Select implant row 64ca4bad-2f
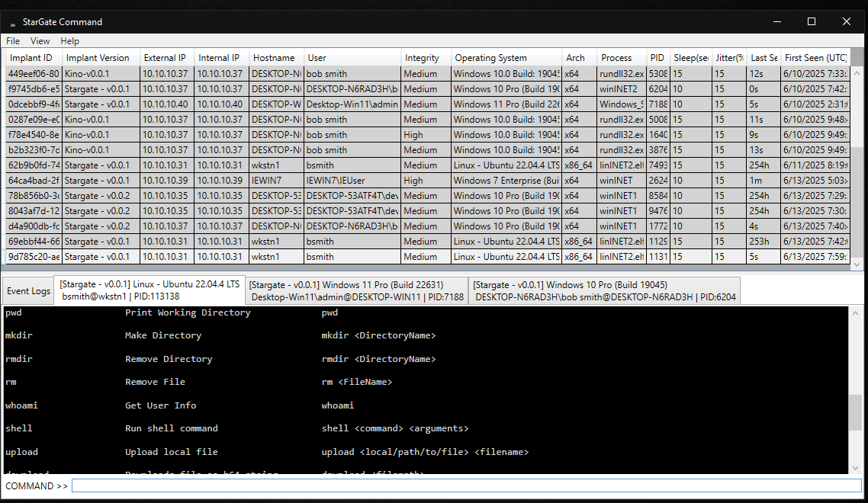 point(427,181)
